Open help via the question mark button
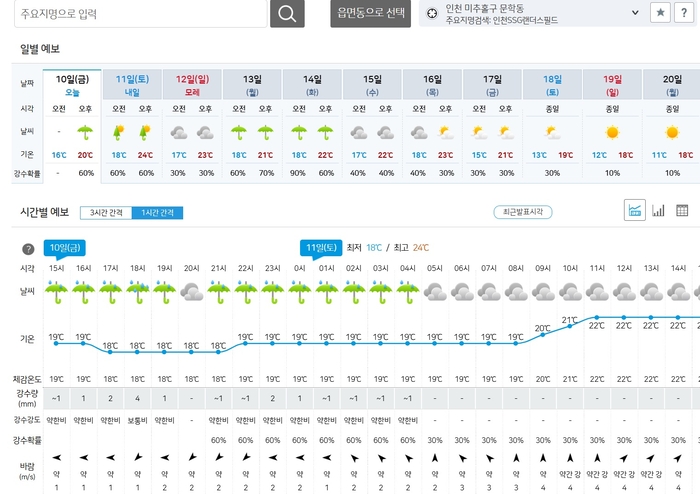 (x=687, y=12)
